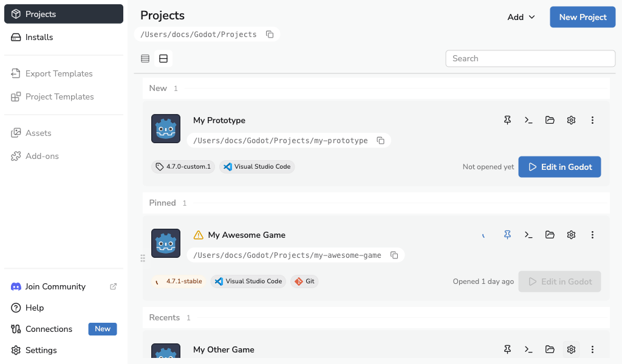The width and height of the screenshot is (622, 364).
Task: Open Settings from the sidebar
Action: click(63, 350)
